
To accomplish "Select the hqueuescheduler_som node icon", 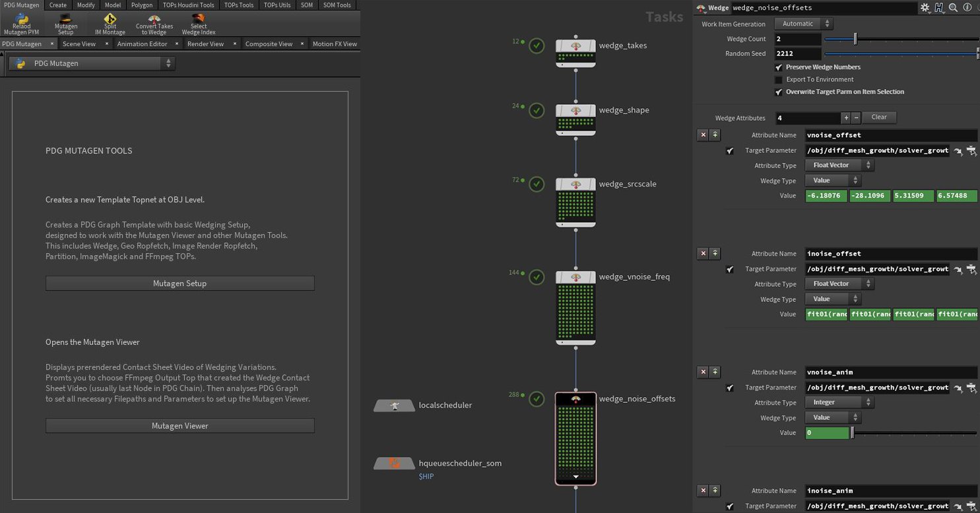I will 394,464.
